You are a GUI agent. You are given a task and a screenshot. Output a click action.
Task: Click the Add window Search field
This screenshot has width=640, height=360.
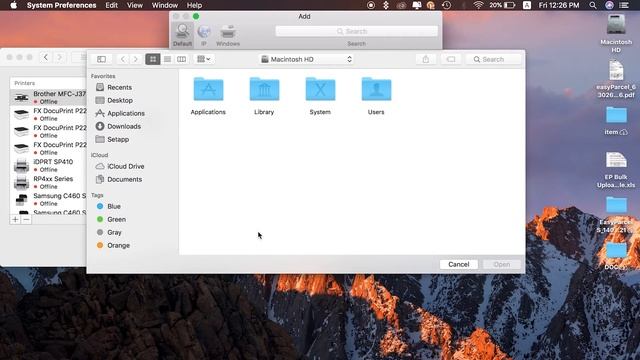[356, 31]
